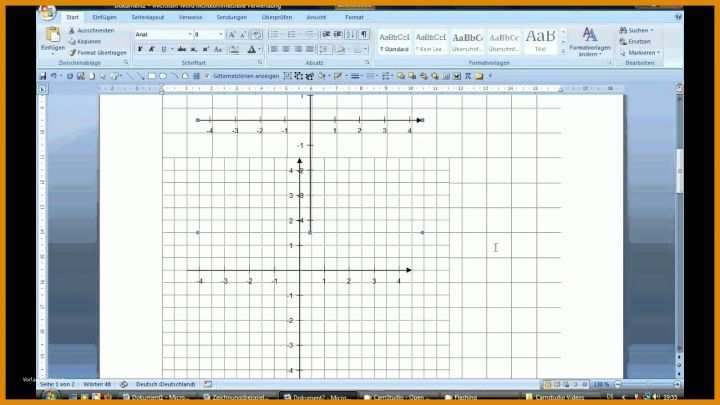Toggle bold formatting
Viewport: 720px width, 405px height.
pyautogui.click(x=140, y=49)
